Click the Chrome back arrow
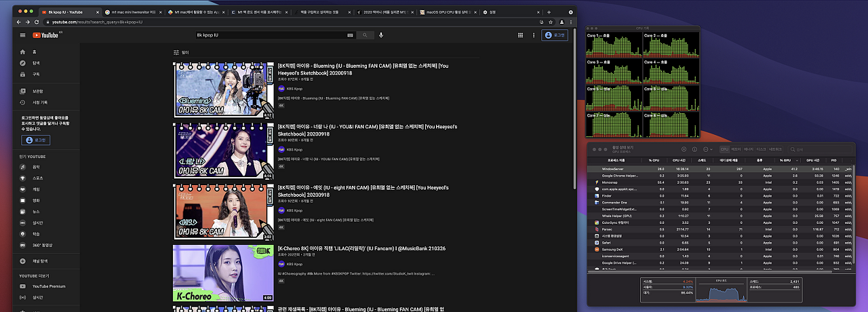868x312 pixels. click(20, 22)
